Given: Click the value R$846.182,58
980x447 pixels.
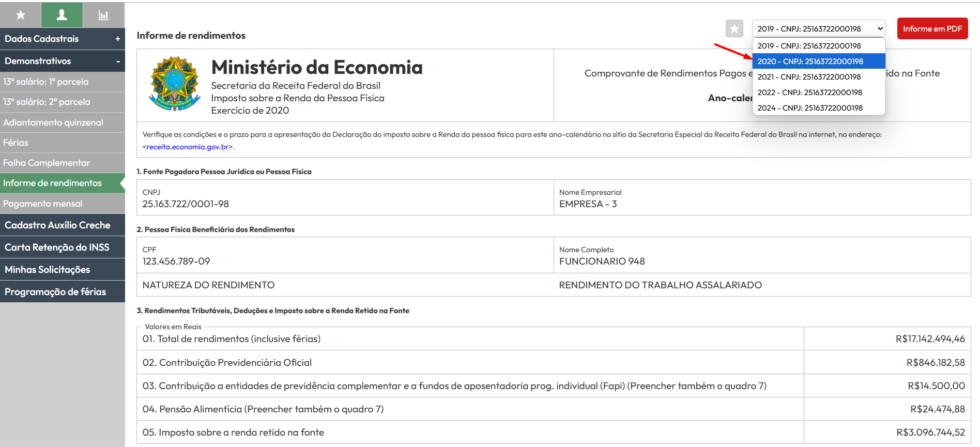Looking at the screenshot, I should [936, 363].
